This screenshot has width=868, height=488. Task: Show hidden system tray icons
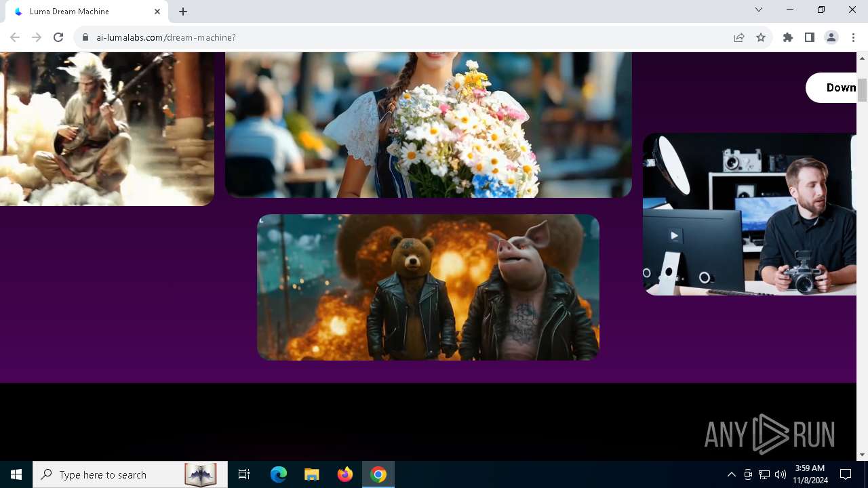pos(731,474)
